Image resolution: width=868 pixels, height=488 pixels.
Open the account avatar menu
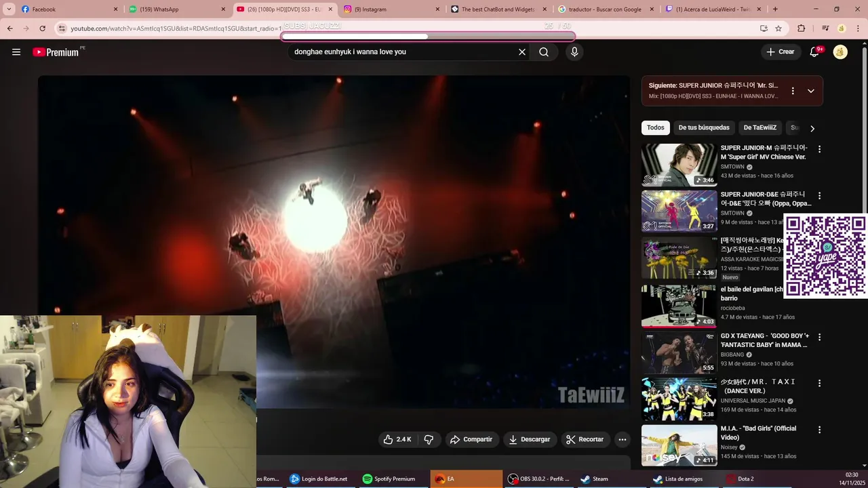(x=840, y=52)
